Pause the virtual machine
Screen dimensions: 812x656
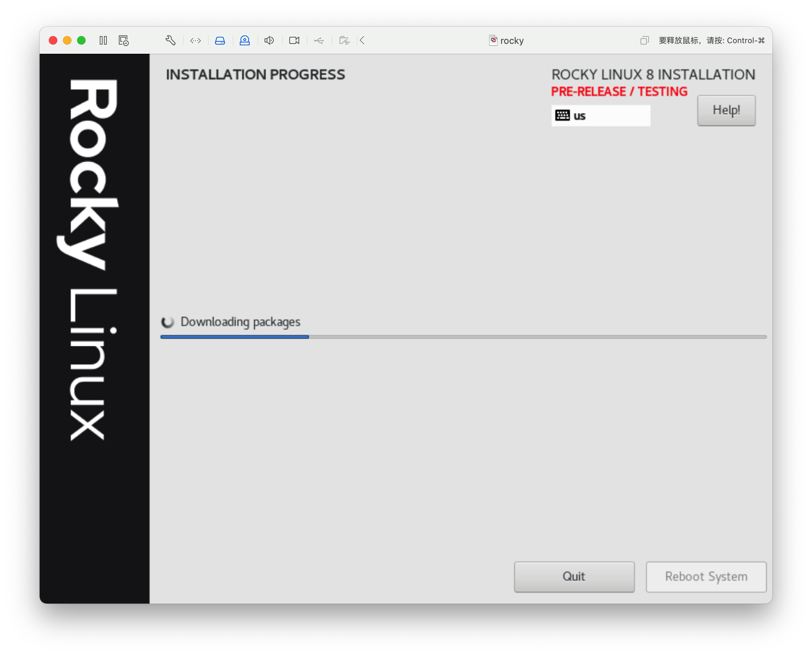(103, 40)
